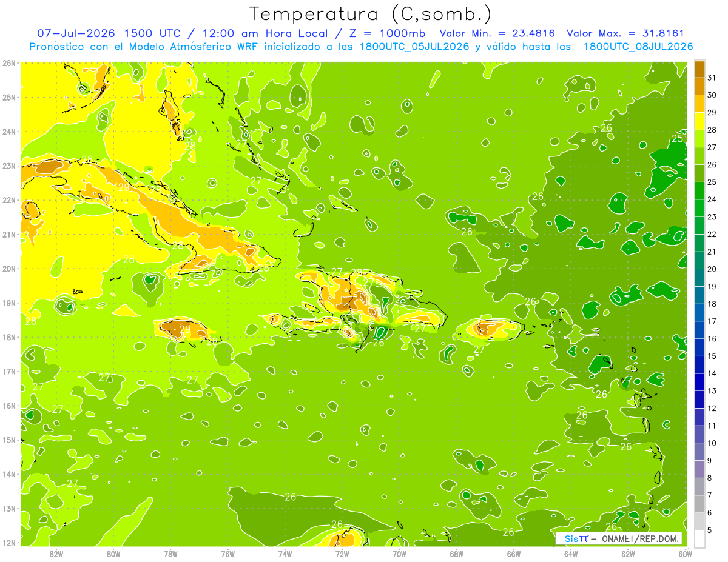
Task: Click the latitude label "16N"
Action: (8, 406)
